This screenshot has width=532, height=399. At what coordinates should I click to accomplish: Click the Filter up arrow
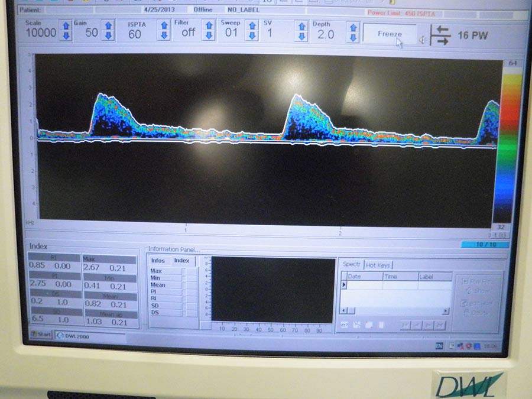tap(209, 26)
